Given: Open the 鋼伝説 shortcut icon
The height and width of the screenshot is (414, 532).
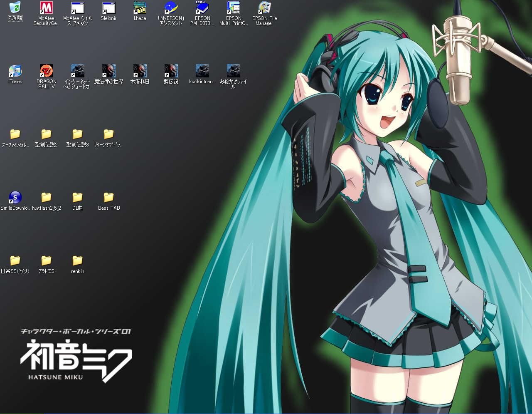Looking at the screenshot, I should (x=171, y=74).
